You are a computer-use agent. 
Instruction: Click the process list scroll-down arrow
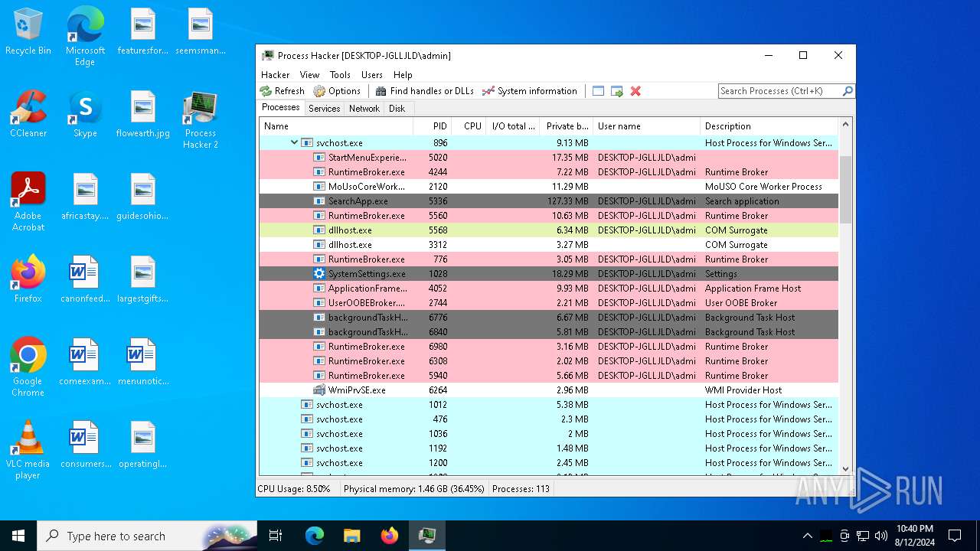click(845, 469)
